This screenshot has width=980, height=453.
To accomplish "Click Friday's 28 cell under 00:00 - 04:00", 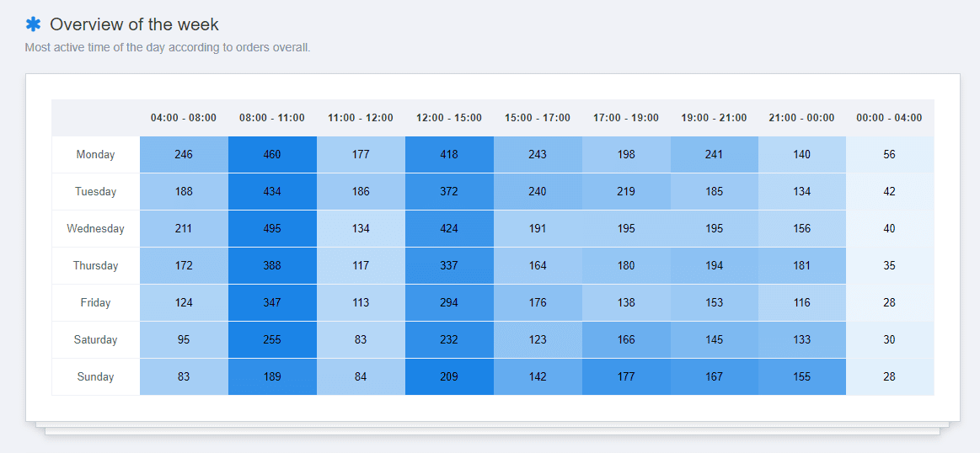I will click(x=890, y=302).
